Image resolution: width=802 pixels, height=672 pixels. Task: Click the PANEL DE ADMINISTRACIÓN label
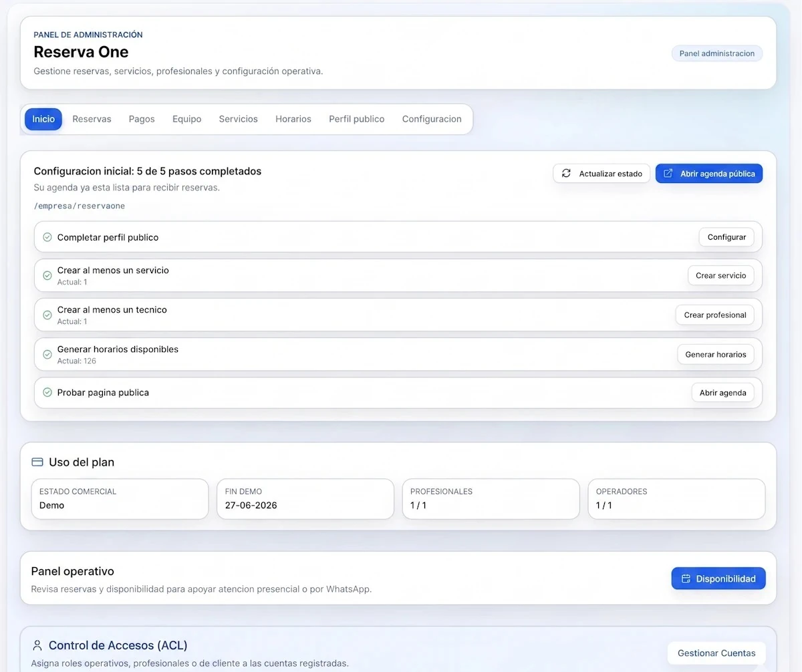coord(88,35)
